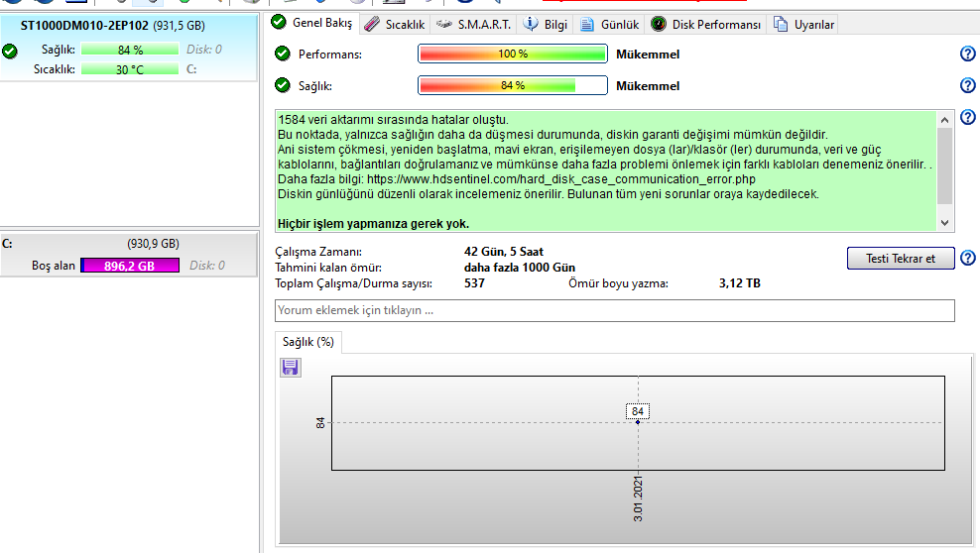This screenshot has width=980, height=553.
Task: Click the Ömür boyu yazma label
Action: (x=618, y=283)
